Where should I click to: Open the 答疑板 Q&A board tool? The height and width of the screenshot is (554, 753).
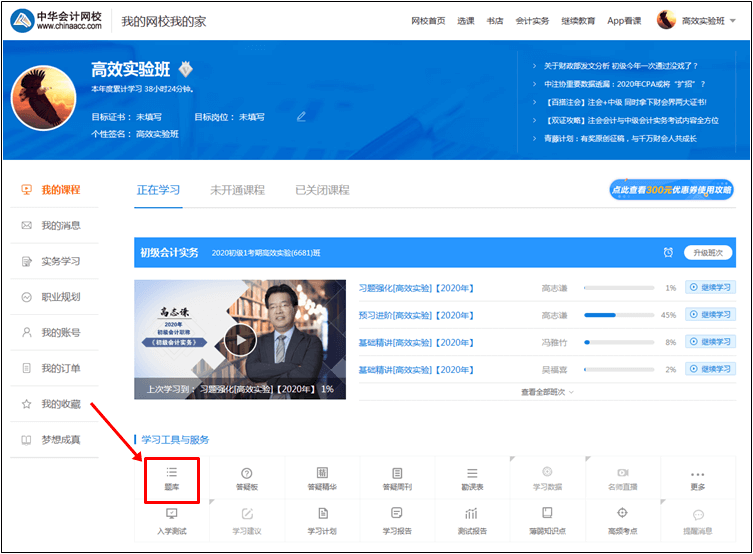pyautogui.click(x=247, y=479)
